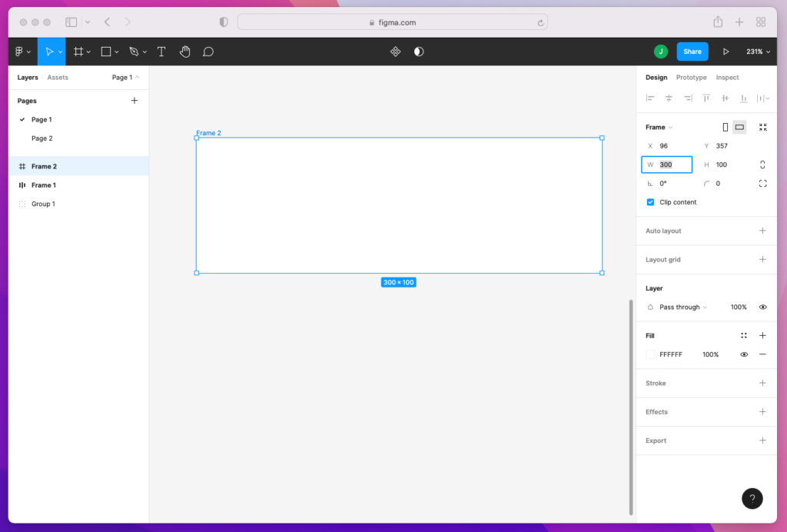Viewport: 787px width, 532px height.
Task: Open Move tools dropdown arrow
Action: tap(60, 52)
